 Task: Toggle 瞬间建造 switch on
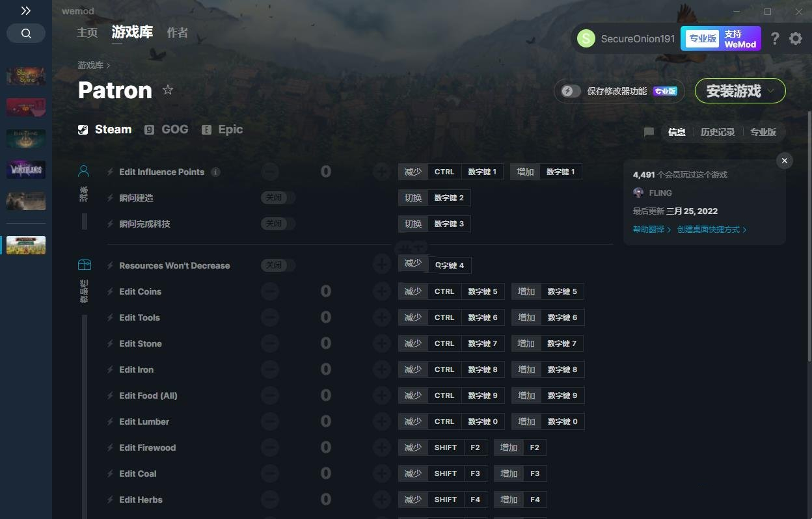[x=278, y=198]
